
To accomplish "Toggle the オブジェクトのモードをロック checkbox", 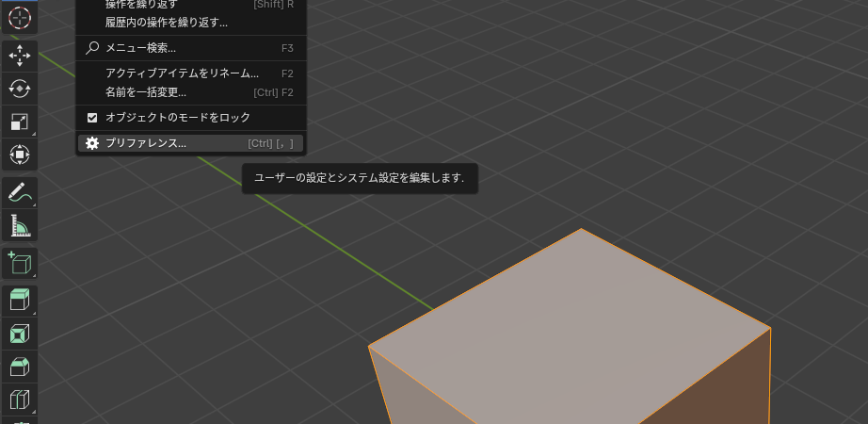I will pos(92,118).
